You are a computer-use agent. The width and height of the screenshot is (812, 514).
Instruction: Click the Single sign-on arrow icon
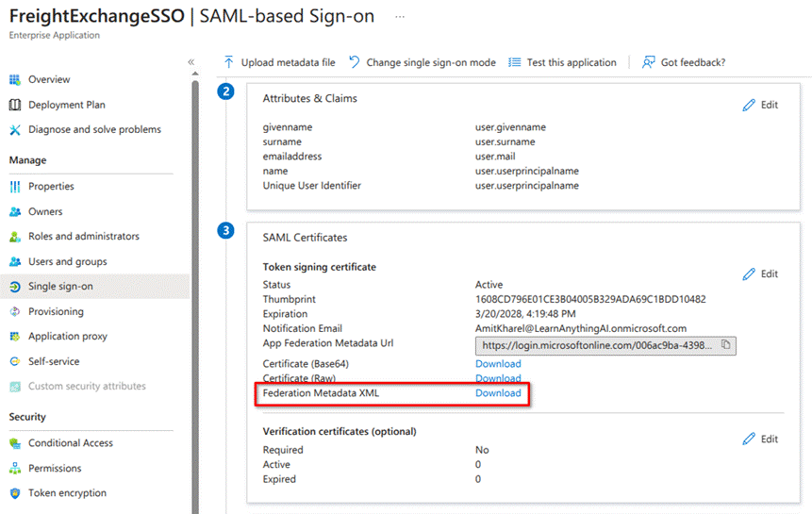[15, 287]
